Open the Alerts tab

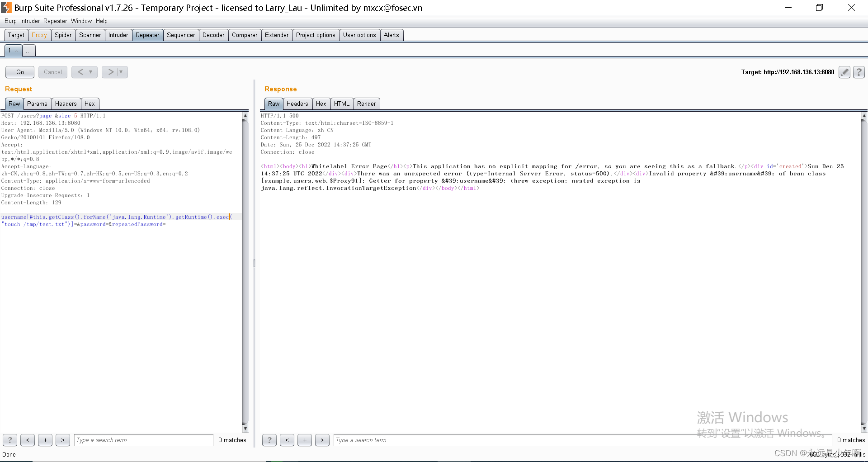[392, 35]
